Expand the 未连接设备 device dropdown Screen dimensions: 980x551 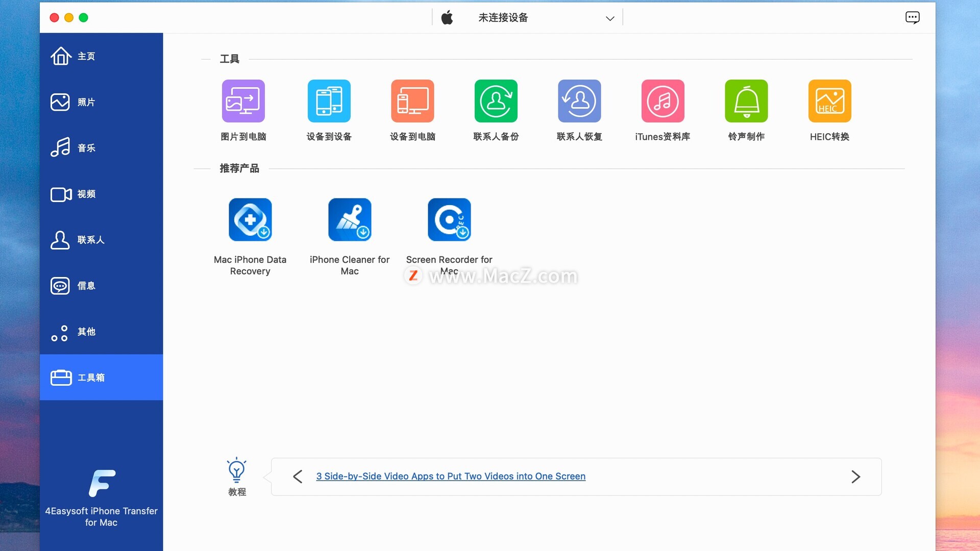528,18
